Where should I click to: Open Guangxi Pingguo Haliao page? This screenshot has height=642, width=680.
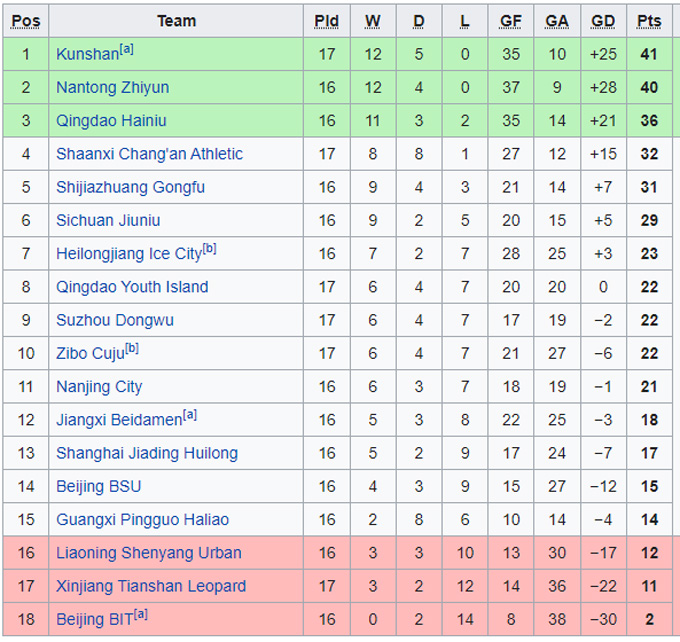tap(142, 520)
